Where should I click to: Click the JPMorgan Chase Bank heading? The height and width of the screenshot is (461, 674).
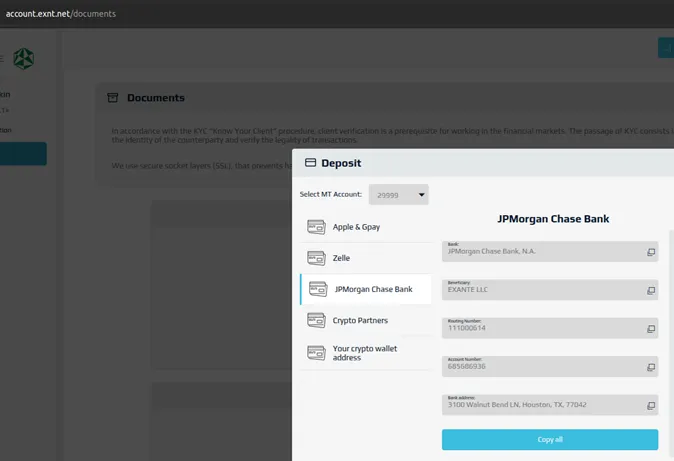click(553, 219)
